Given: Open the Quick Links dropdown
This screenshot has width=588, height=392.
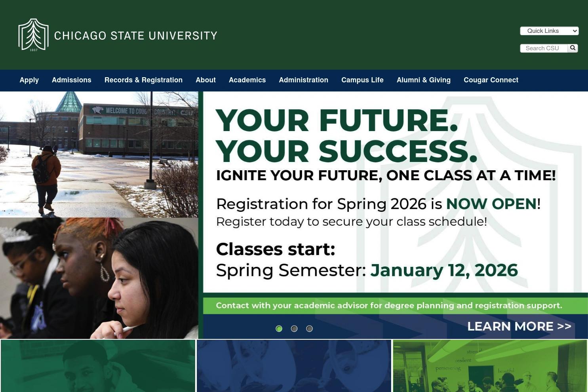Looking at the screenshot, I should click(x=549, y=31).
